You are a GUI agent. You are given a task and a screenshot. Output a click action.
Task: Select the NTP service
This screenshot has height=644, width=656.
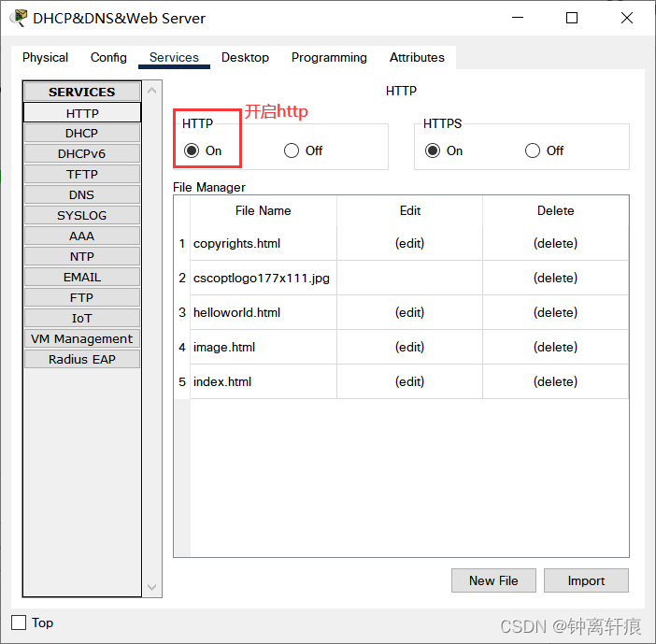(82, 256)
